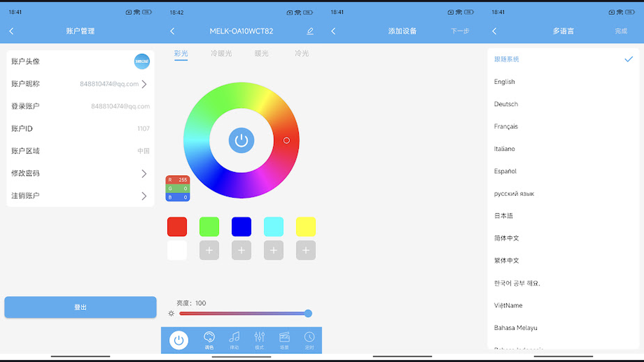This screenshot has height=362, width=644.
Task: Tap the 登出 logout button
Action: [x=80, y=307]
